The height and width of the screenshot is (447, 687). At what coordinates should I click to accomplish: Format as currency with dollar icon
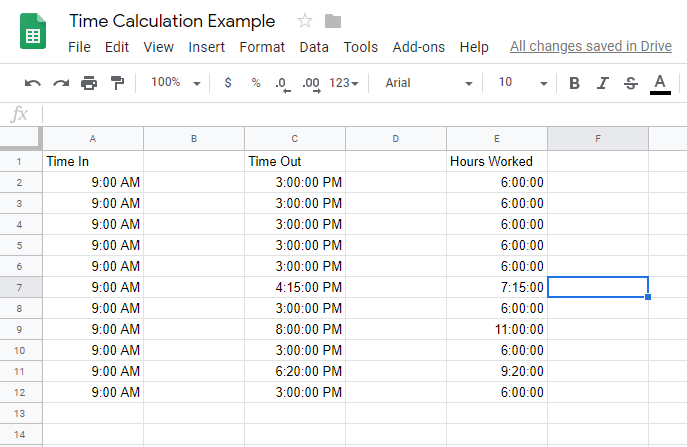(228, 83)
